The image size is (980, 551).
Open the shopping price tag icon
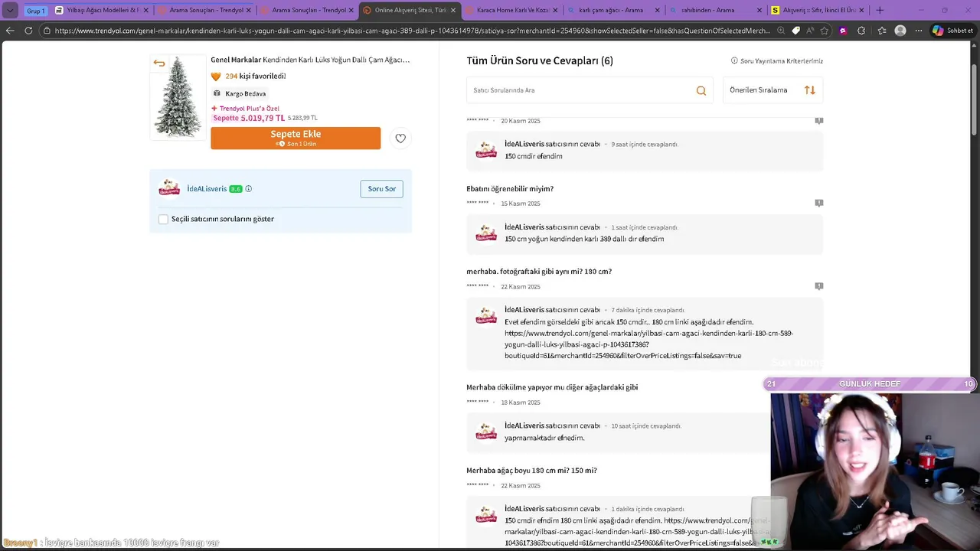tap(795, 31)
